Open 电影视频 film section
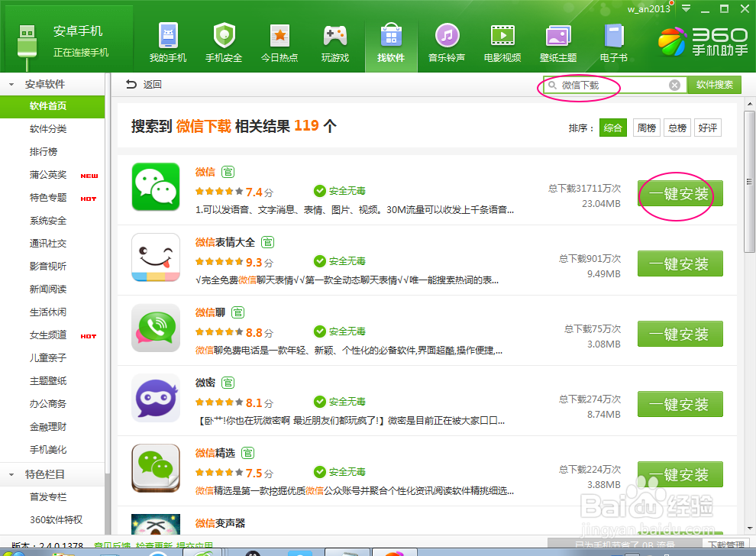The height and width of the screenshot is (556, 756). pyautogui.click(x=502, y=43)
